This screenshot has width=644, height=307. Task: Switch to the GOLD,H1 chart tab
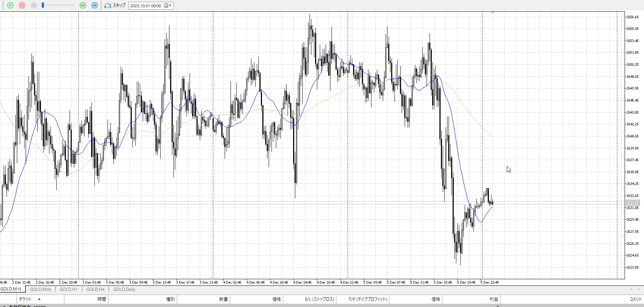tap(68, 289)
